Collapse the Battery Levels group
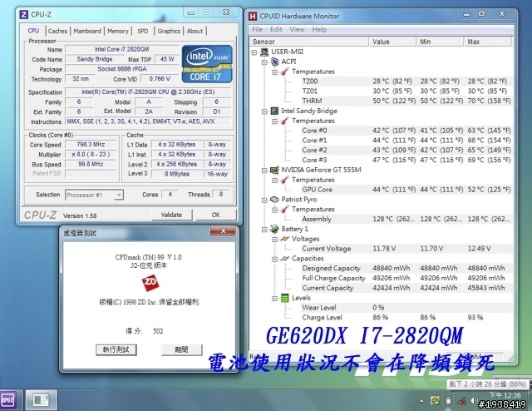The image size is (532, 411). pyautogui.click(x=275, y=298)
